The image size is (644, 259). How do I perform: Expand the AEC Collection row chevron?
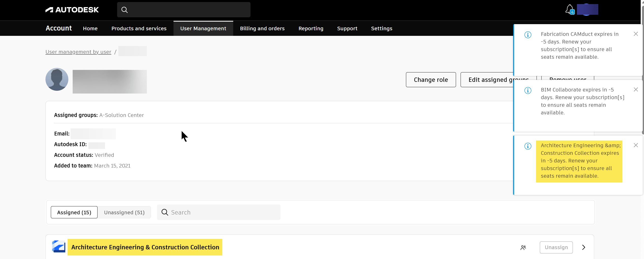[584, 247]
